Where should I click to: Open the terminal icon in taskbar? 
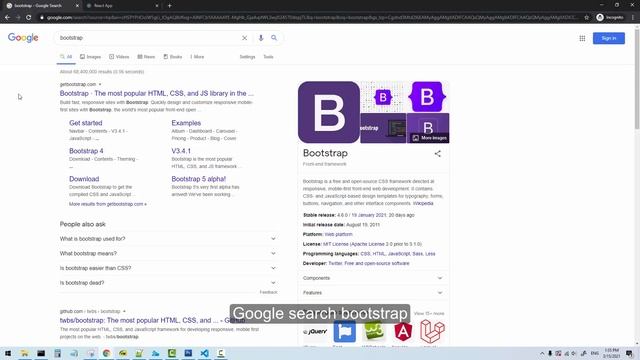(x=41, y=353)
